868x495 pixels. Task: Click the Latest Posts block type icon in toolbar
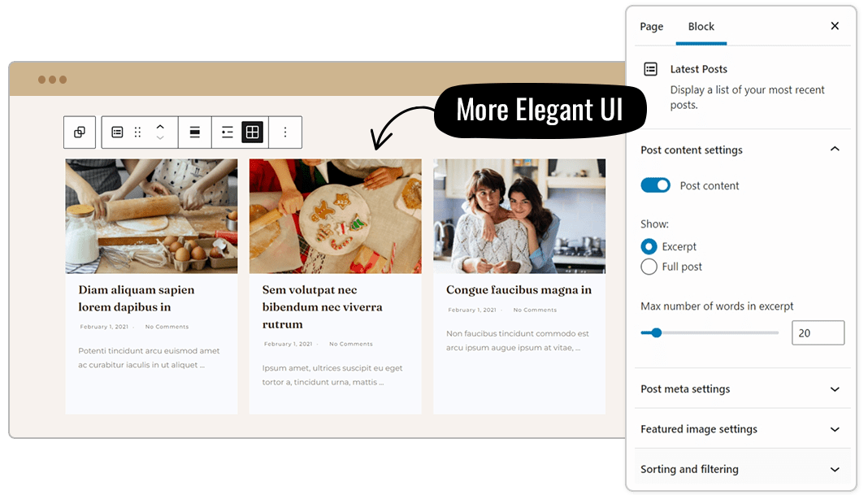tap(117, 132)
